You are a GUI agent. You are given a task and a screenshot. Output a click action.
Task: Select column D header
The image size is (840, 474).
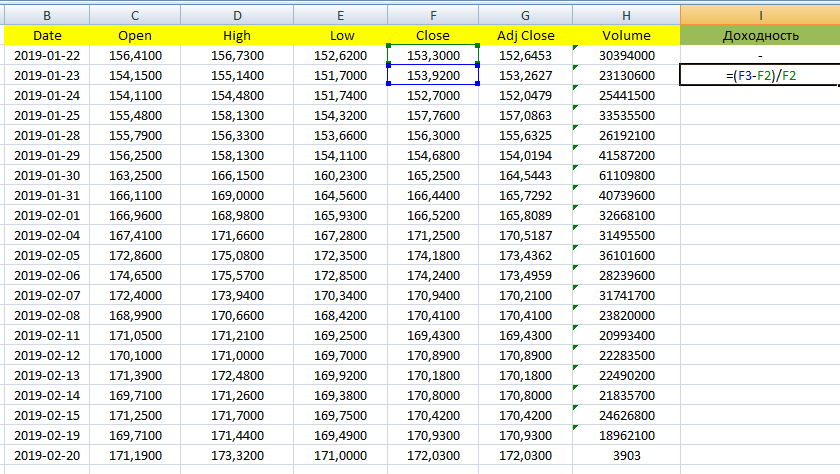tap(237, 16)
